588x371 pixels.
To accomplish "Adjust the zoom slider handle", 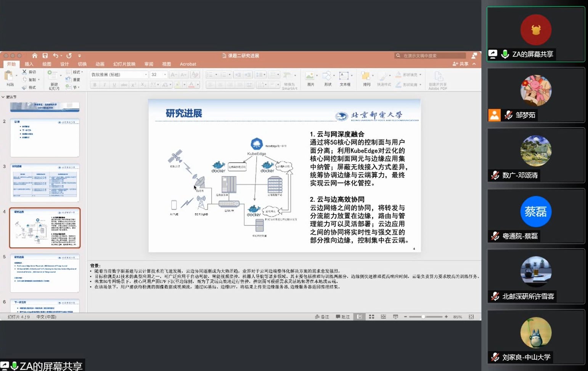I will [423, 317].
